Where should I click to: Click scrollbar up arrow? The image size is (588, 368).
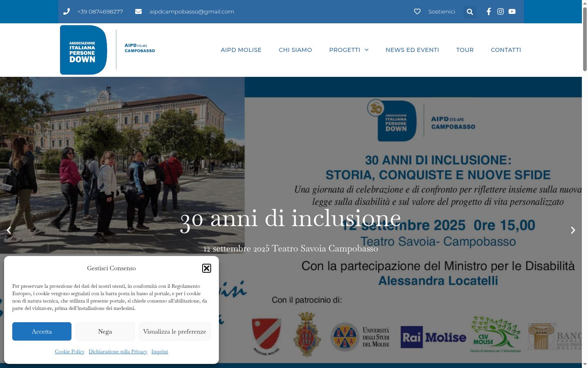(x=585, y=3)
